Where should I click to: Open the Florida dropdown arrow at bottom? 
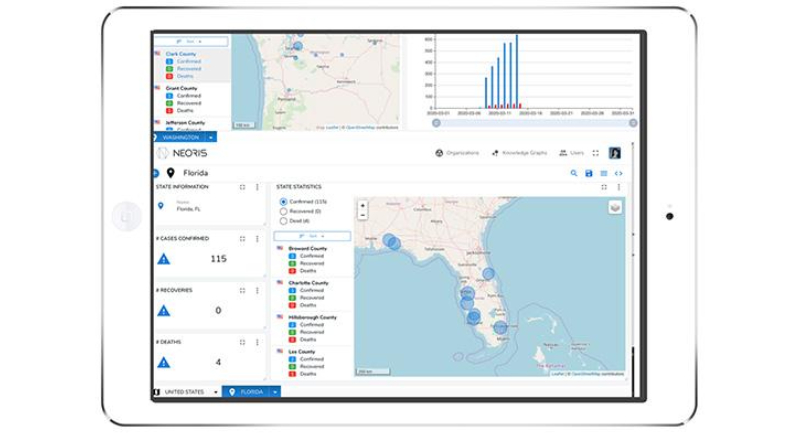point(275,392)
